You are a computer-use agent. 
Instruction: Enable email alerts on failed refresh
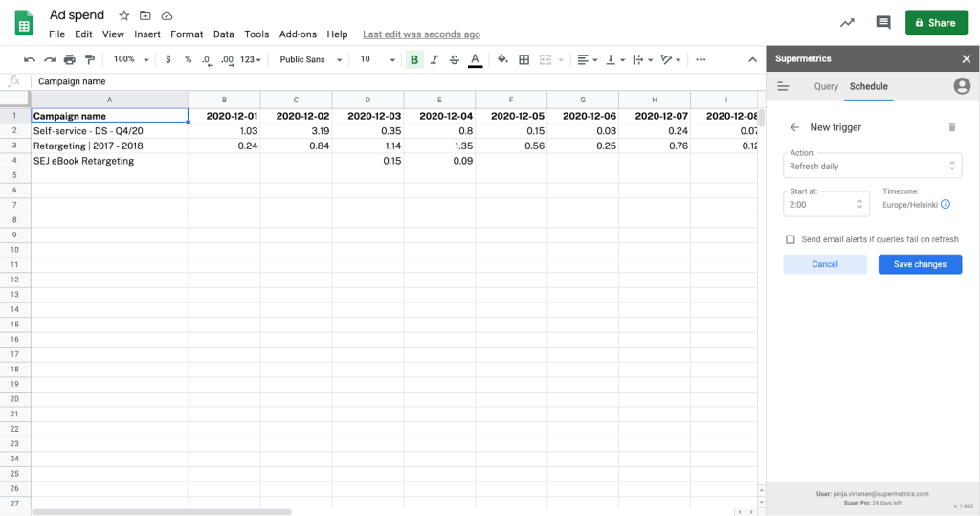(x=791, y=239)
